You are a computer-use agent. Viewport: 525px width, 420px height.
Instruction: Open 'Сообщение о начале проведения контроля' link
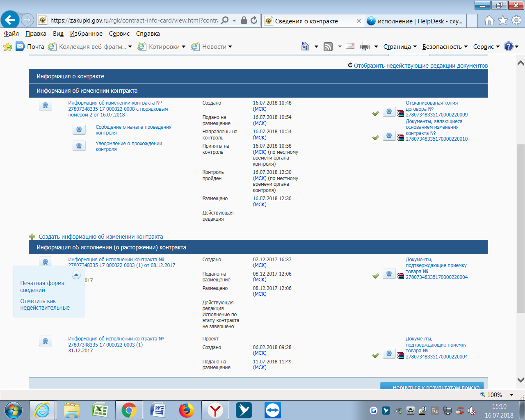pyautogui.click(x=133, y=130)
